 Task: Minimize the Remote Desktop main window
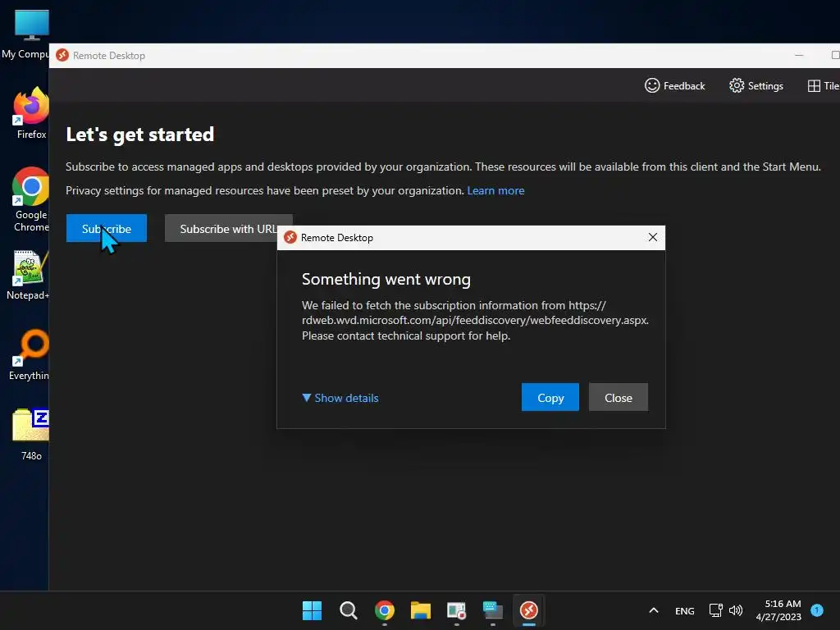click(x=799, y=55)
